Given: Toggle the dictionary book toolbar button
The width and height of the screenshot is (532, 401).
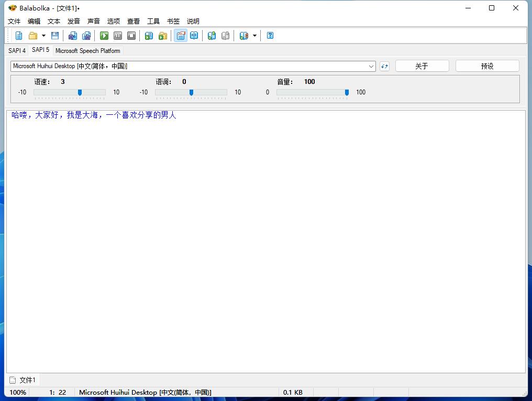Looking at the screenshot, I should coord(194,36).
